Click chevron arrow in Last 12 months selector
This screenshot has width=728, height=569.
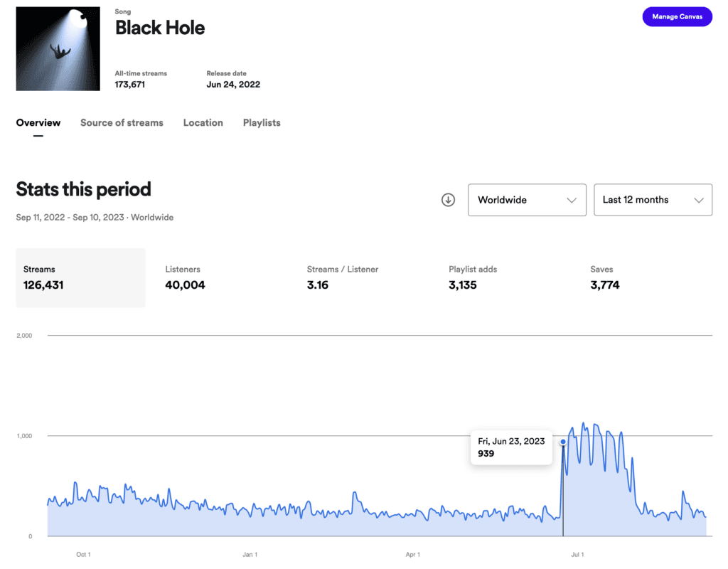699,200
